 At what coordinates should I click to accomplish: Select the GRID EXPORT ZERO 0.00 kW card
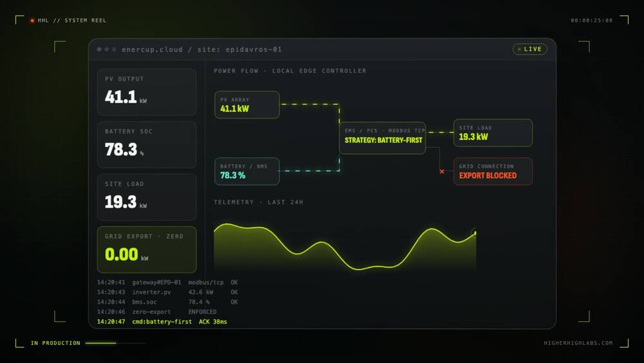147,250
